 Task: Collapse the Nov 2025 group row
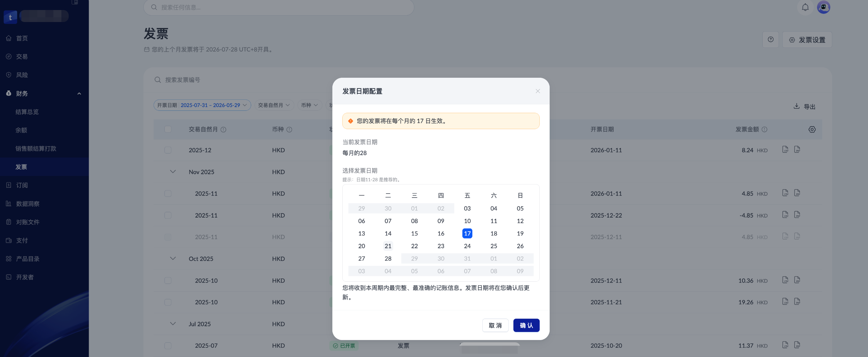[173, 171]
